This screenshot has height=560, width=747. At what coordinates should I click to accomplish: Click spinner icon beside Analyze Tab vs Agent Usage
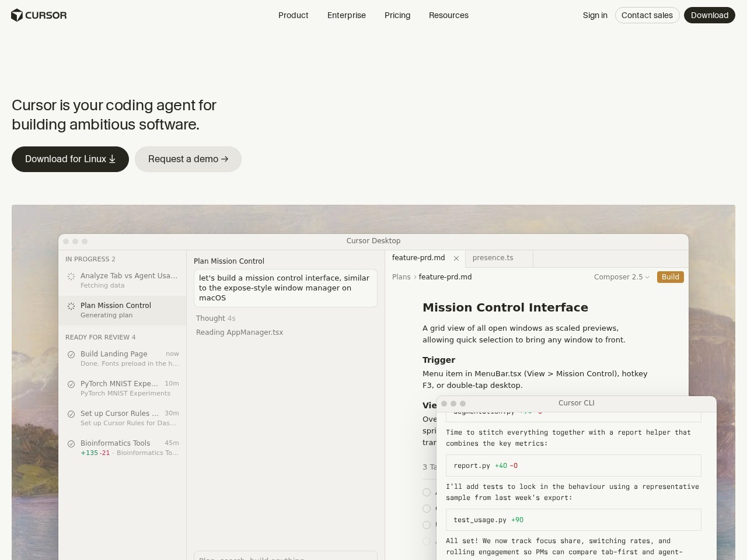point(71,276)
